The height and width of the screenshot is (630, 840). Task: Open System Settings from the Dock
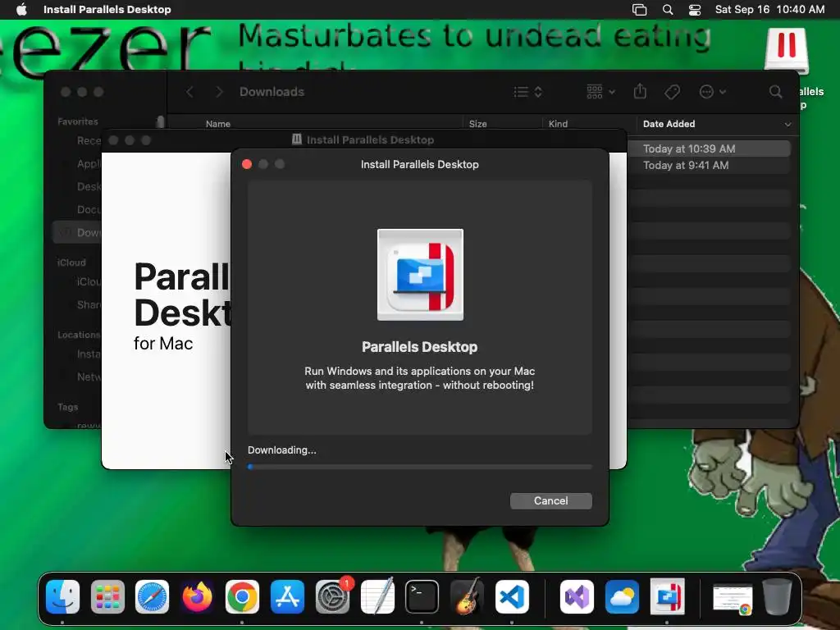tap(333, 597)
